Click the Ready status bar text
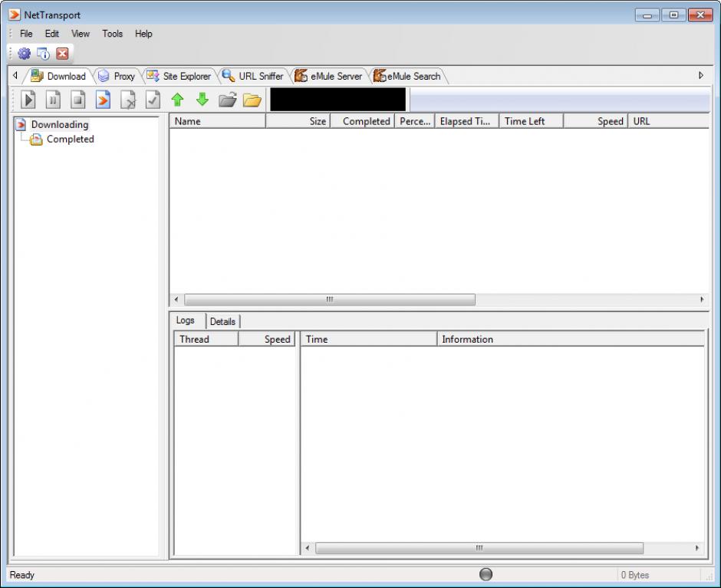Viewport: 721px width, 588px height. (x=22, y=575)
